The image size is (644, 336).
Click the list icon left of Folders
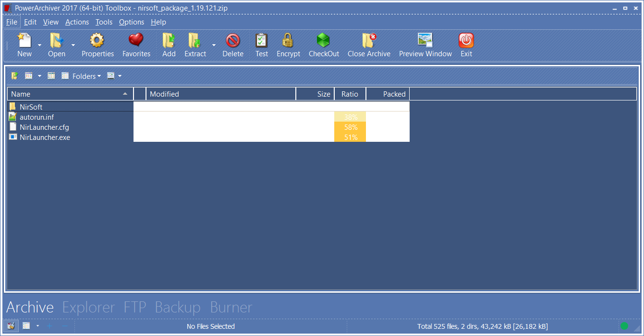point(65,76)
